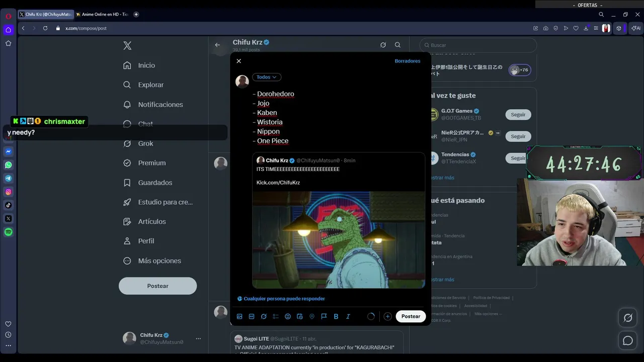Open Borradores drafts list
Viewport: 644px width, 362px height.
coord(408,61)
